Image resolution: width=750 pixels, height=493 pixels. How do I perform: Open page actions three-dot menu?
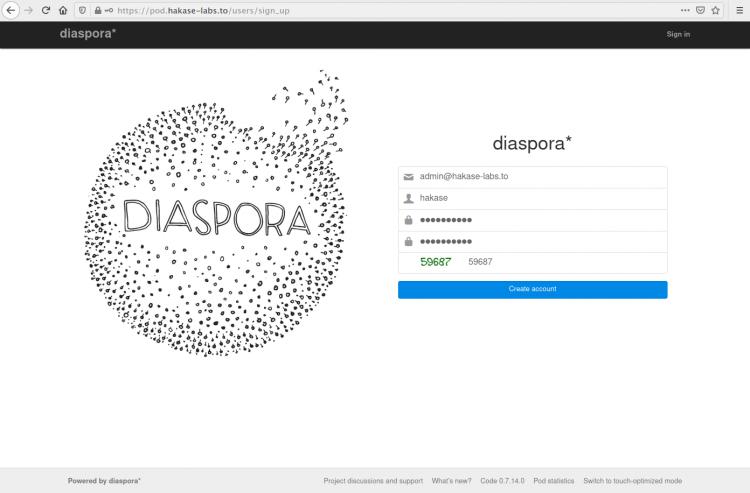(x=684, y=10)
